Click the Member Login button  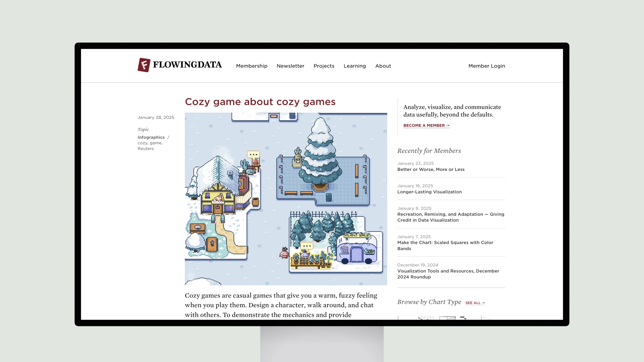[x=487, y=65]
